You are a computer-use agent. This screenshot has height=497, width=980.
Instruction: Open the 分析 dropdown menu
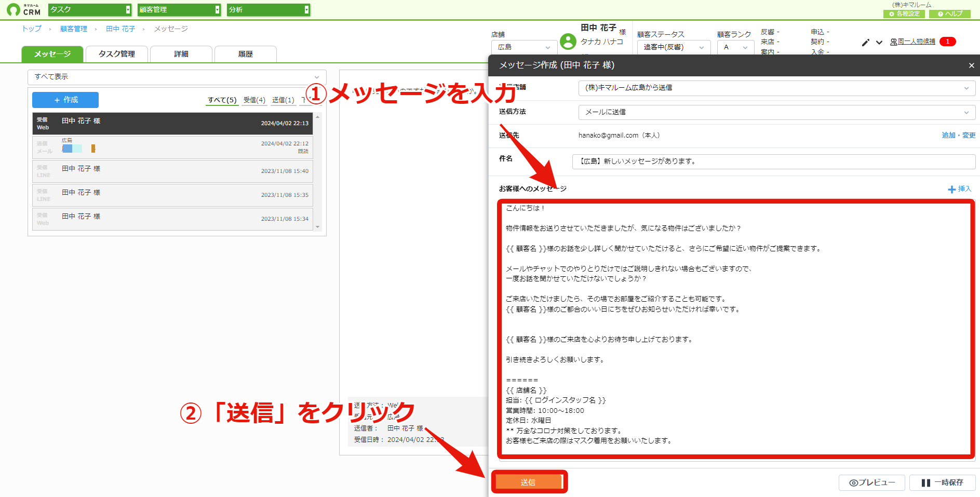[269, 10]
